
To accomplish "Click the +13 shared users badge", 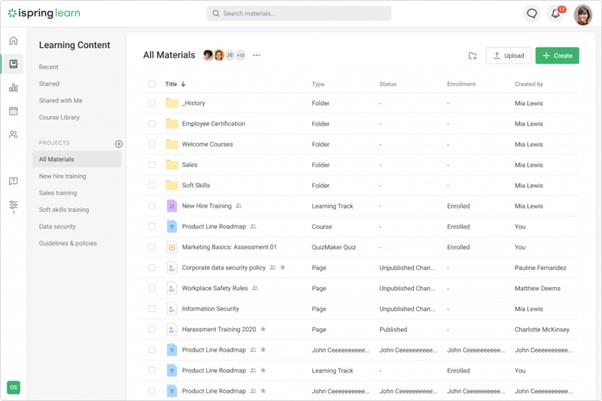I will [240, 55].
